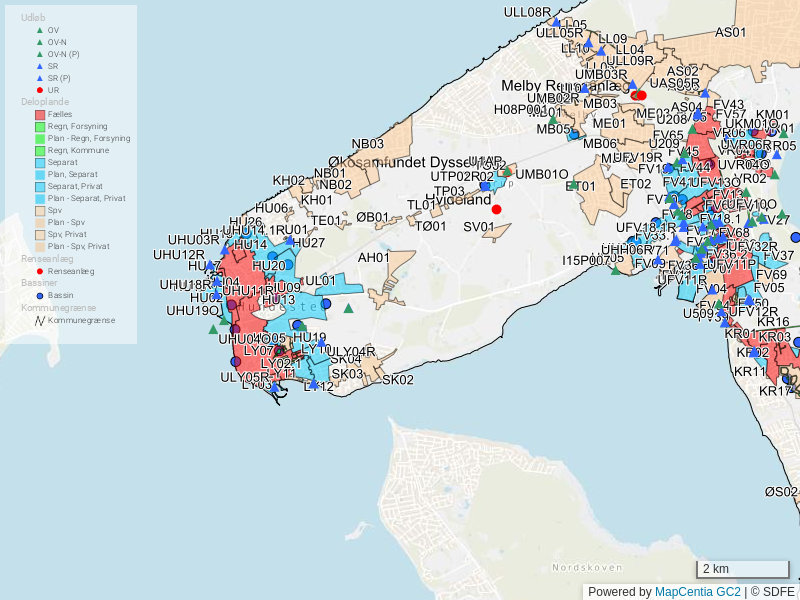Image resolution: width=800 pixels, height=600 pixels.
Task: Click the Bassin circle icon in legend
Action: coord(40,296)
